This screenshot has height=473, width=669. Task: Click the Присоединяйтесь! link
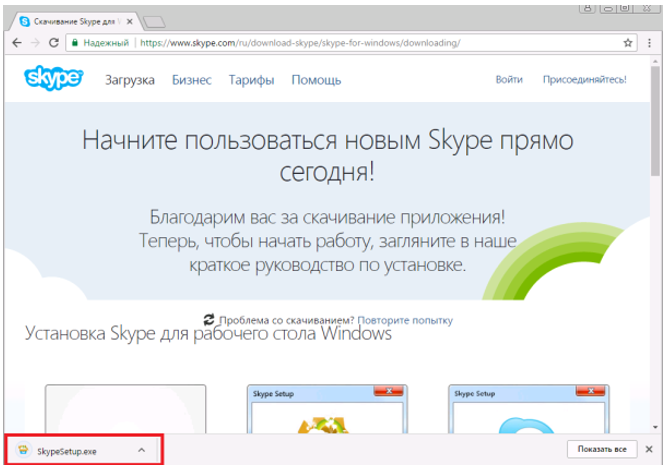click(x=585, y=79)
